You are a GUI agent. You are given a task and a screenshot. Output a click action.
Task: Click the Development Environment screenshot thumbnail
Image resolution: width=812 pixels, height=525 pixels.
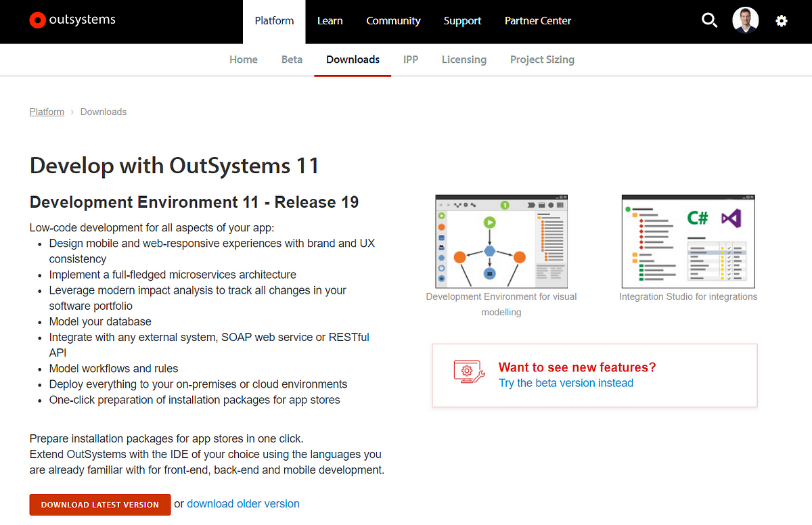(501, 242)
